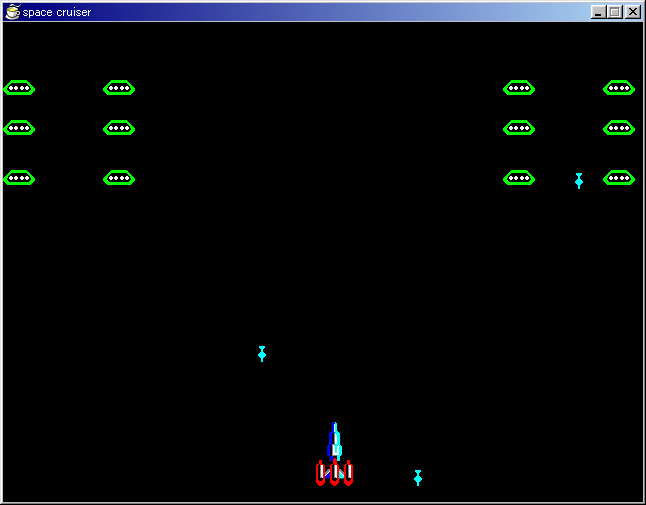Click the top-row enemy saucer second from right
The image size is (646, 505).
point(519,88)
